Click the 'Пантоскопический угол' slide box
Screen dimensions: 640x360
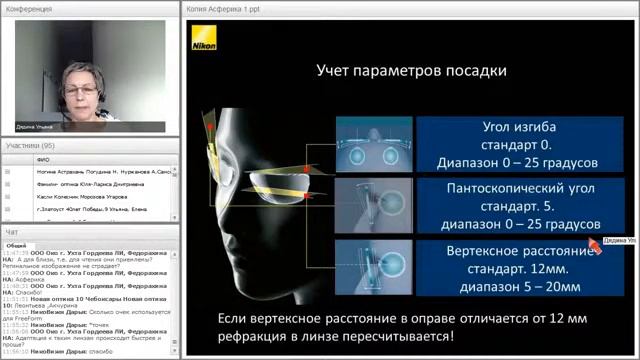(x=520, y=206)
